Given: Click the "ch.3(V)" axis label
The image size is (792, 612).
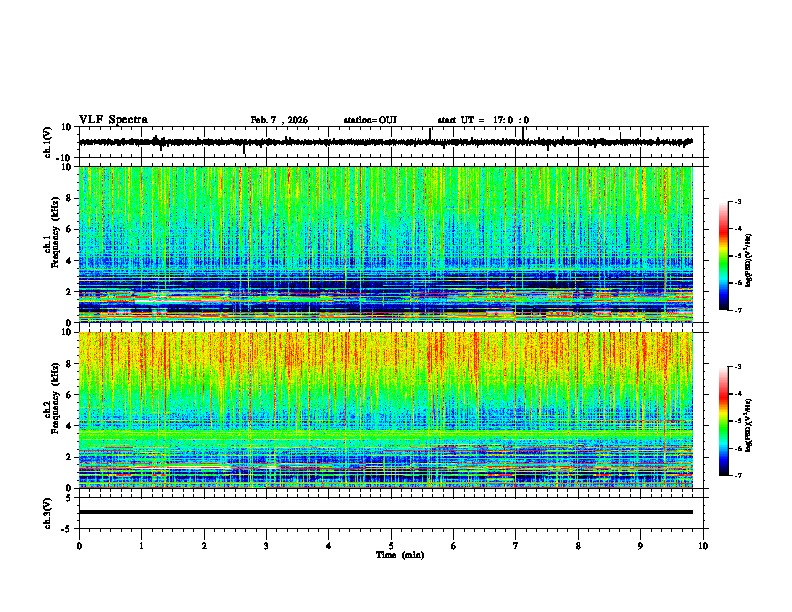Looking at the screenshot, I should (48, 513).
